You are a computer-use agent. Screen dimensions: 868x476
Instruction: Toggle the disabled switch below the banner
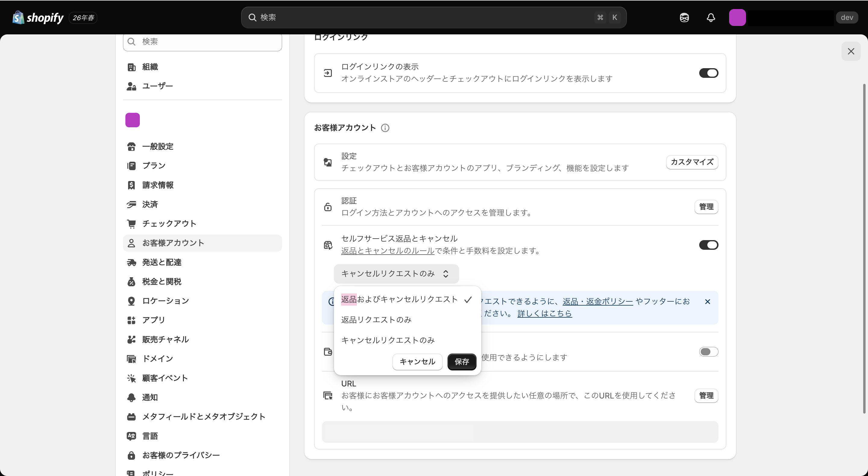708,352
